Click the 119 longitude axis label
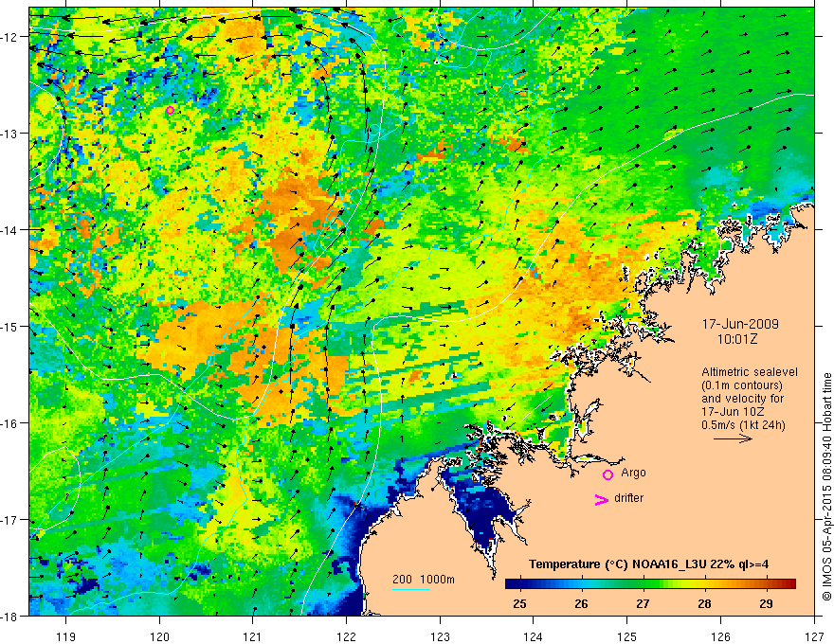The image size is (834, 644). click(x=66, y=636)
